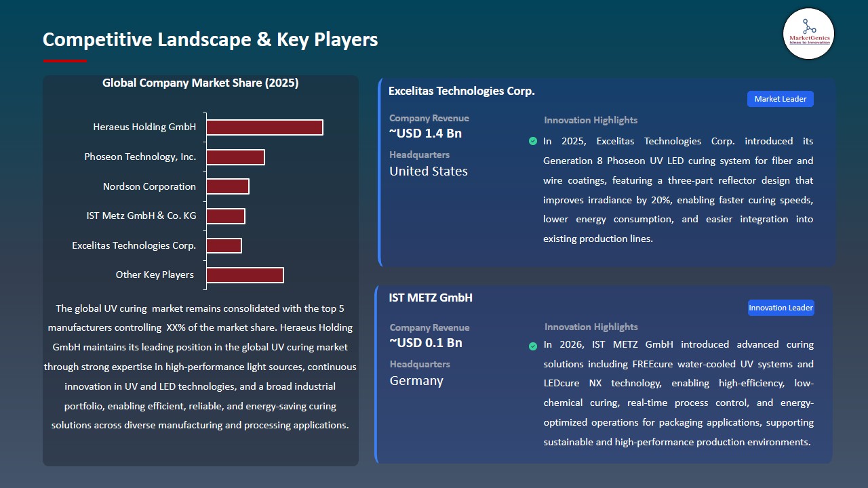The image size is (868, 488).
Task: Click "Headquarters" label in the Excelitas card
Action: [419, 155]
